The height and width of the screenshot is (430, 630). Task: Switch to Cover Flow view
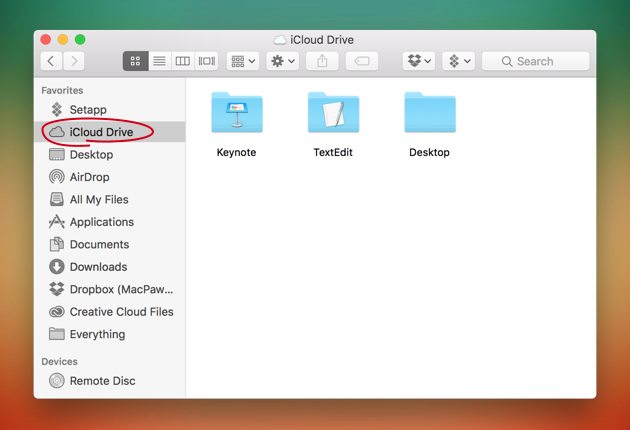tap(207, 61)
